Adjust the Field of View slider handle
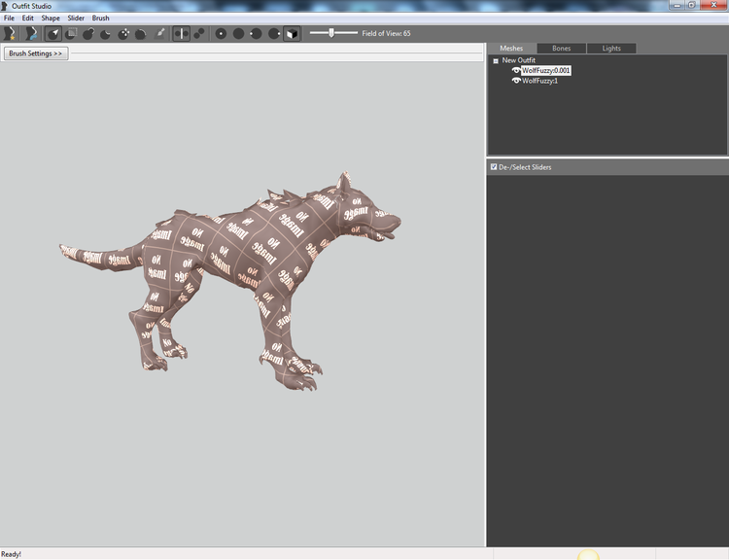Screen dimensions: 729x560 (x=331, y=32)
